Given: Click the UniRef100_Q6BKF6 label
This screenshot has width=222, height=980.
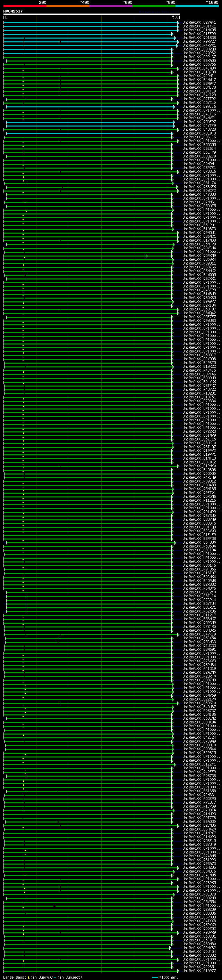Looking at the screenshot, I should pos(199,187).
